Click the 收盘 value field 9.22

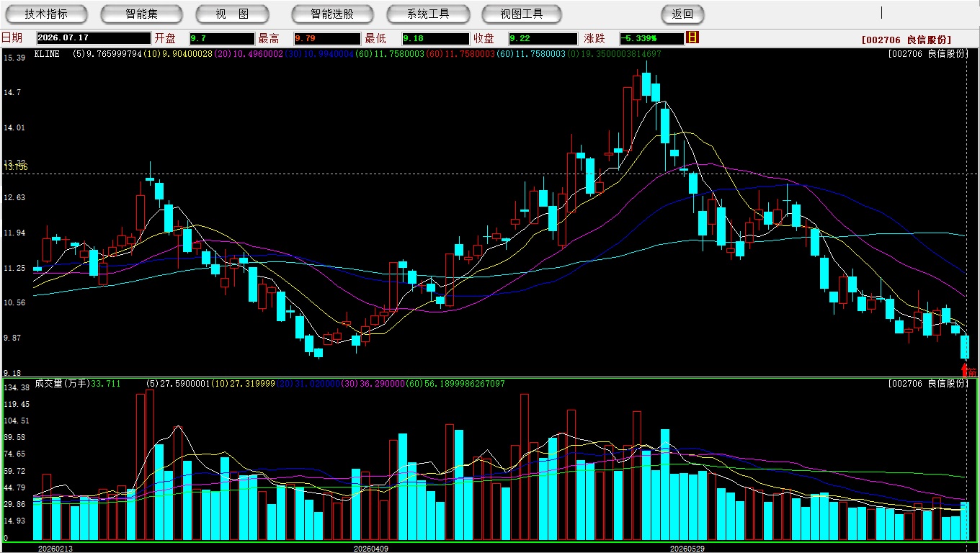[543, 38]
